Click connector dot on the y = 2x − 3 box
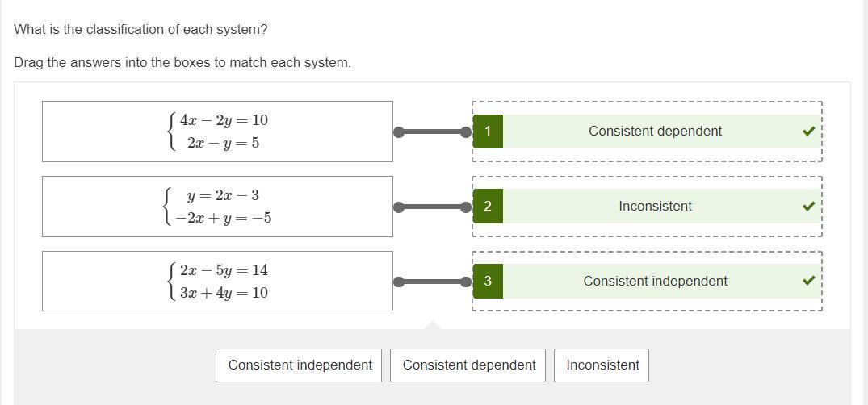 (x=399, y=207)
